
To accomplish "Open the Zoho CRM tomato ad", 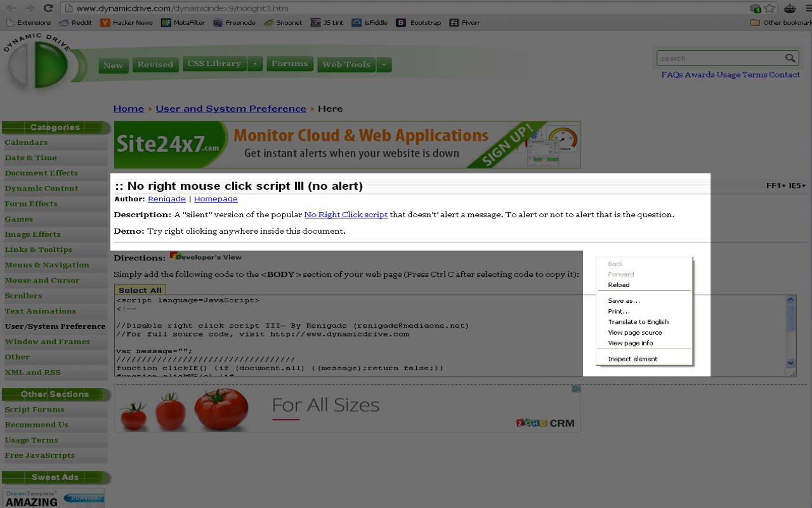I will [x=348, y=408].
